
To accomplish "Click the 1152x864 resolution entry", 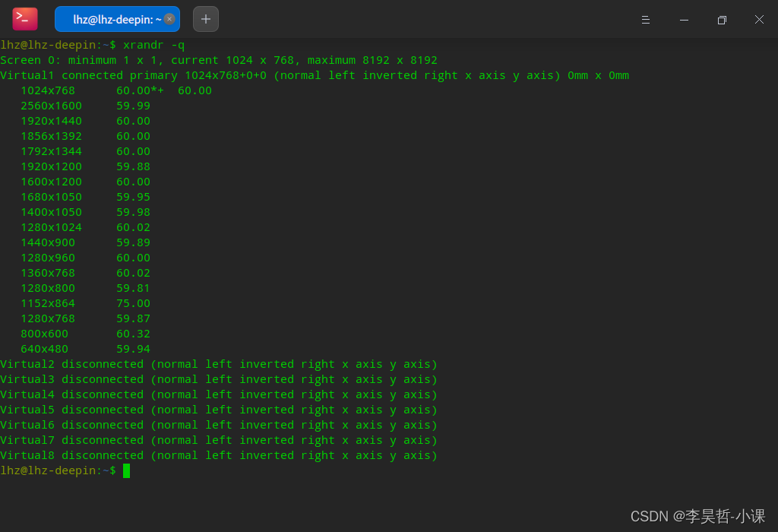I will coord(48,303).
